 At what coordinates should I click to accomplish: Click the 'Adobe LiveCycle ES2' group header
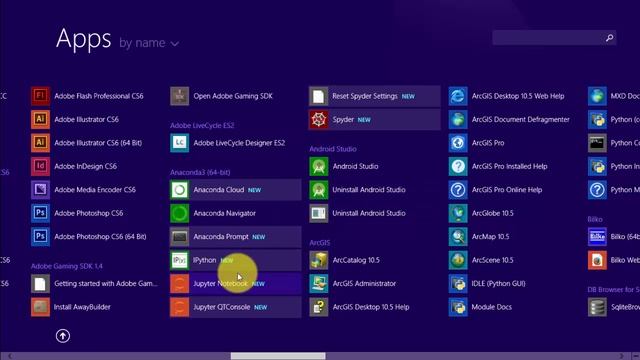pos(202,125)
